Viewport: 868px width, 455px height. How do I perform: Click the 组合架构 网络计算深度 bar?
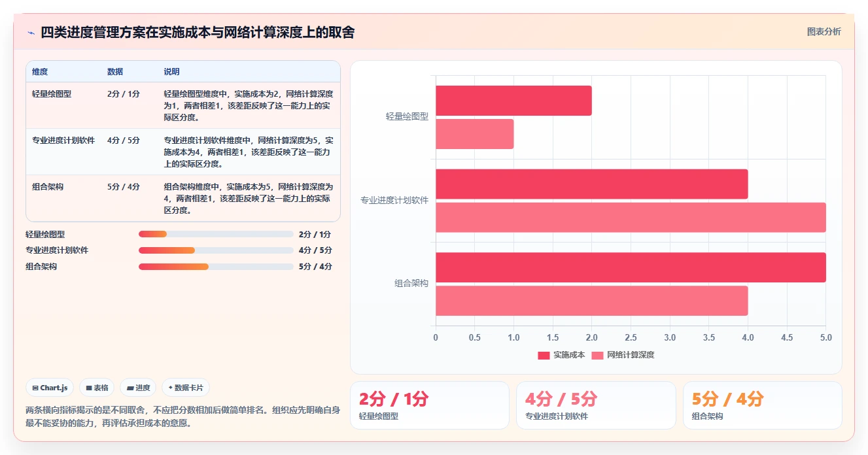(591, 301)
